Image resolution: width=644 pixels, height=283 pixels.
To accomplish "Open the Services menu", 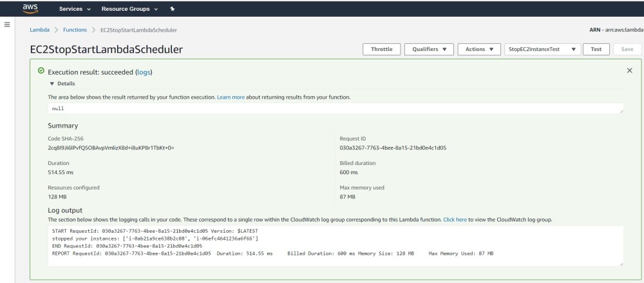I will tap(75, 8).
